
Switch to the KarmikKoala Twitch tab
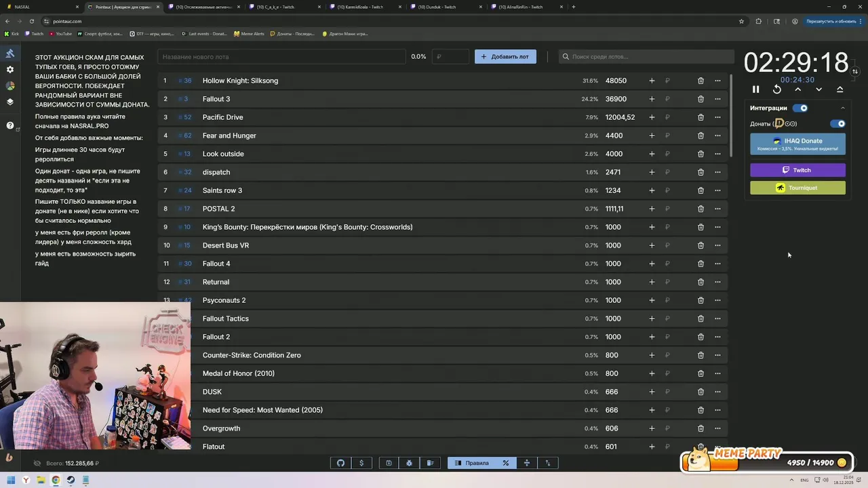[x=365, y=7]
